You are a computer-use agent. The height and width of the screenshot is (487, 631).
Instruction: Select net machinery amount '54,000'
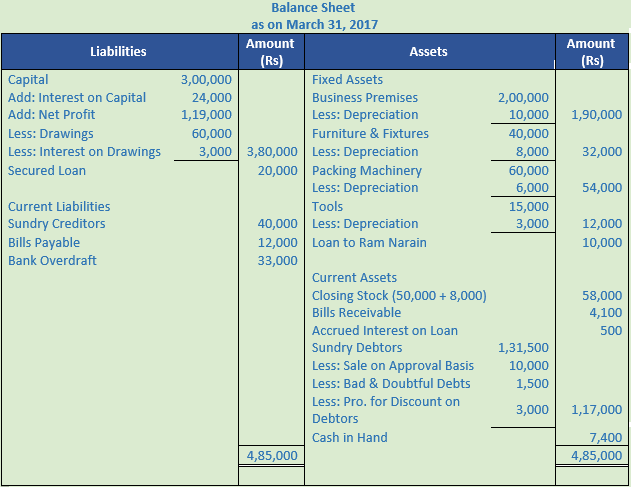click(602, 188)
